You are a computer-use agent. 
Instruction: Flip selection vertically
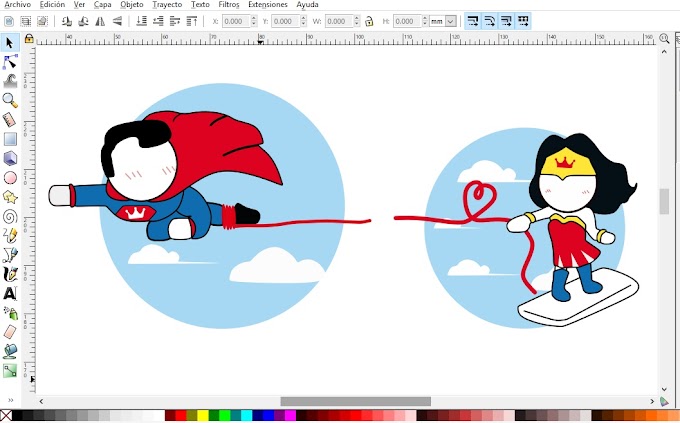pyautogui.click(x=117, y=21)
